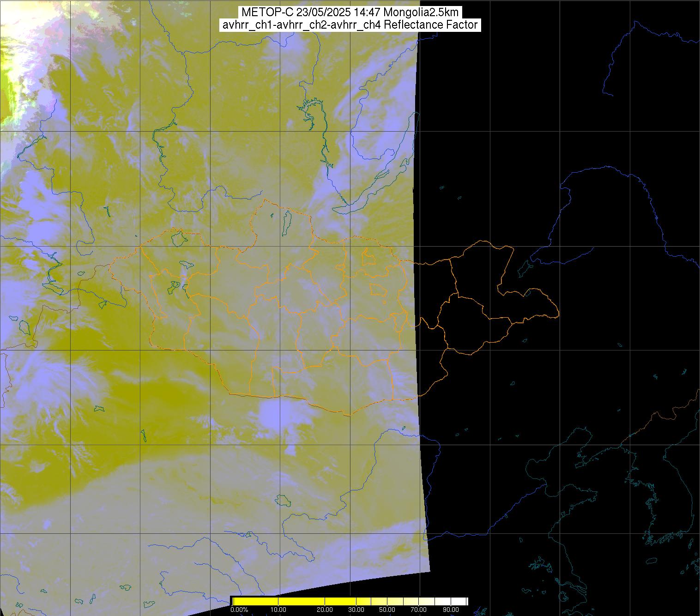Click the pale yellow middle of the color bar
Screen dimensions: 700x616
pyautogui.click(x=383, y=601)
